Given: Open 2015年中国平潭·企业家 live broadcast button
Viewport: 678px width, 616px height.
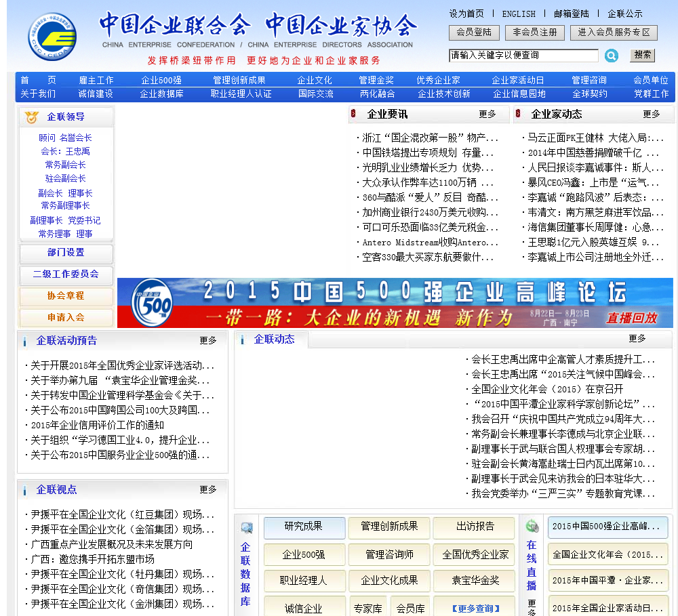Looking at the screenshot, I should pos(607,581).
